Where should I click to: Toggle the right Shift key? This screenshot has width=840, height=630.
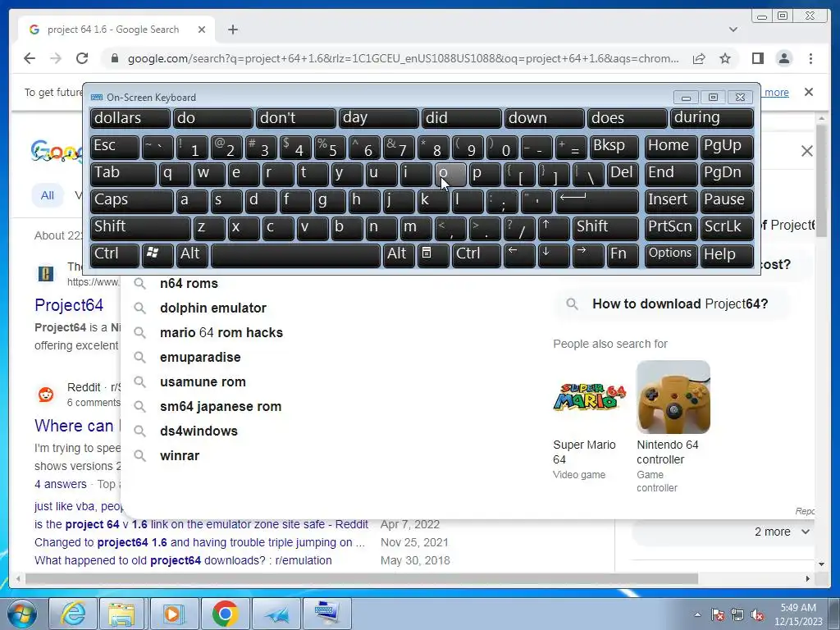click(x=605, y=228)
